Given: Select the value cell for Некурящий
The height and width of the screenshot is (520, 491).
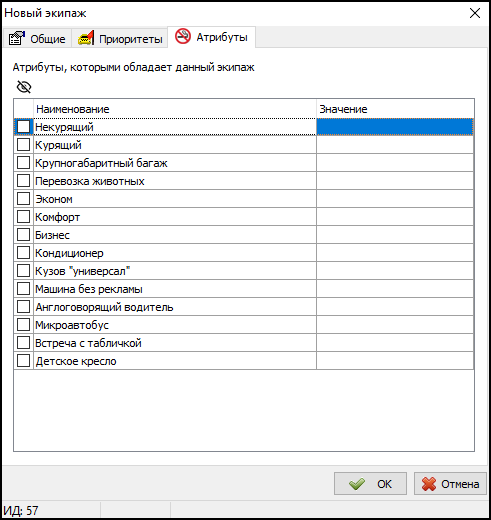Looking at the screenshot, I should [395, 127].
